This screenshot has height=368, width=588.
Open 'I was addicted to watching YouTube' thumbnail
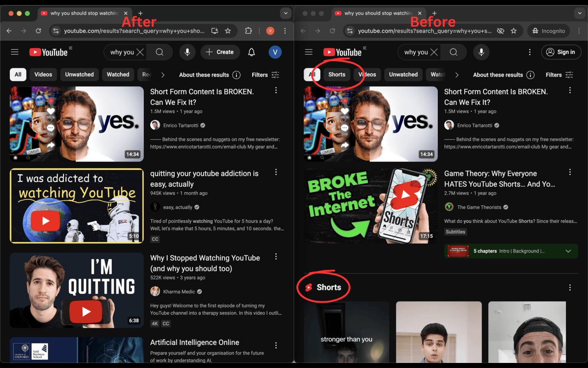click(x=77, y=206)
